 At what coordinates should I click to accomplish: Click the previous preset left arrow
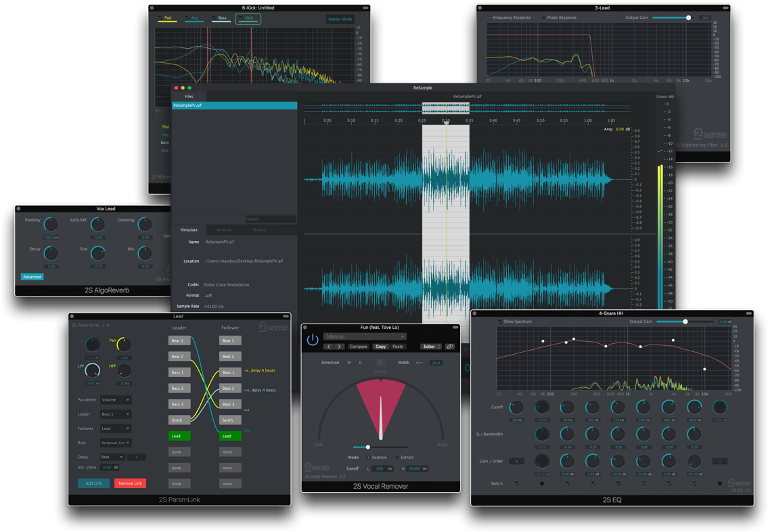(329, 347)
